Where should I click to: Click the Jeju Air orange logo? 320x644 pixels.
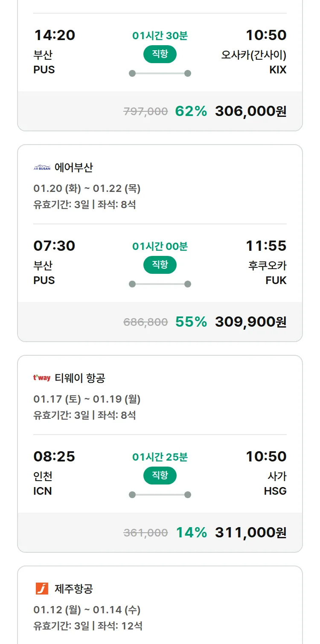pyautogui.click(x=42, y=589)
